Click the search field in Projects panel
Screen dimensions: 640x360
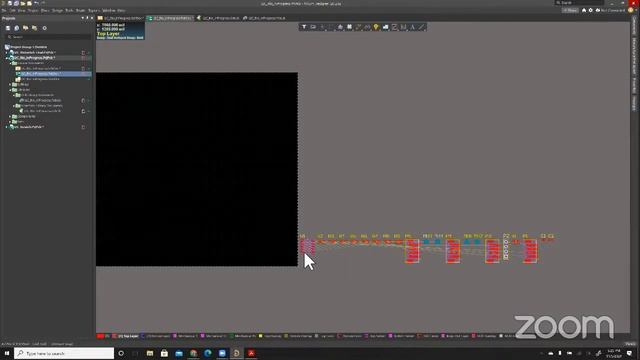click(x=48, y=37)
